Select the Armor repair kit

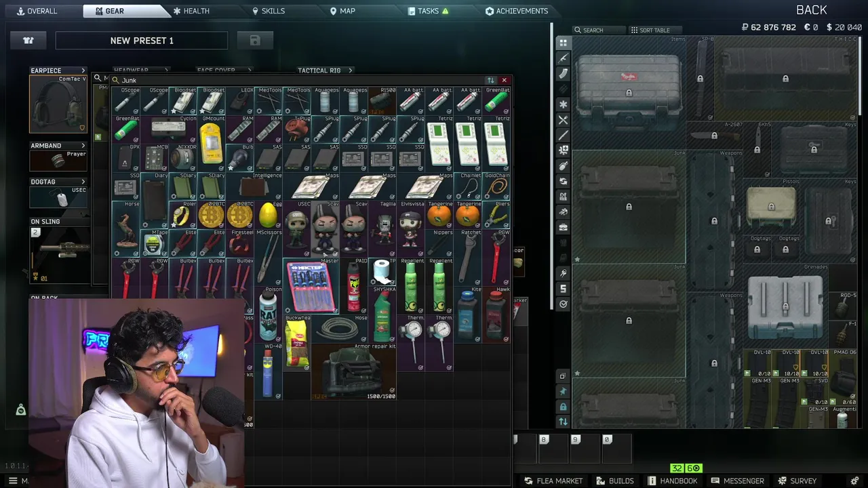tap(353, 371)
